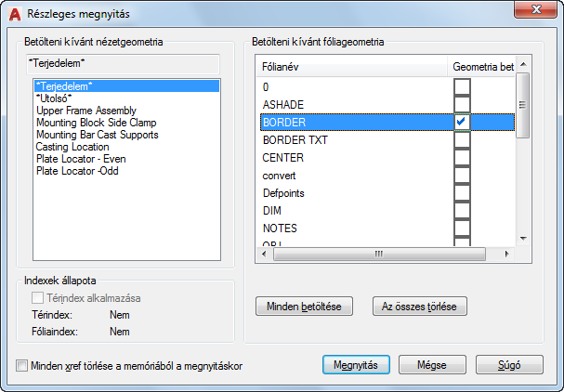Click layer list scroll down arrow
This screenshot has height=392, width=564.
(x=523, y=239)
